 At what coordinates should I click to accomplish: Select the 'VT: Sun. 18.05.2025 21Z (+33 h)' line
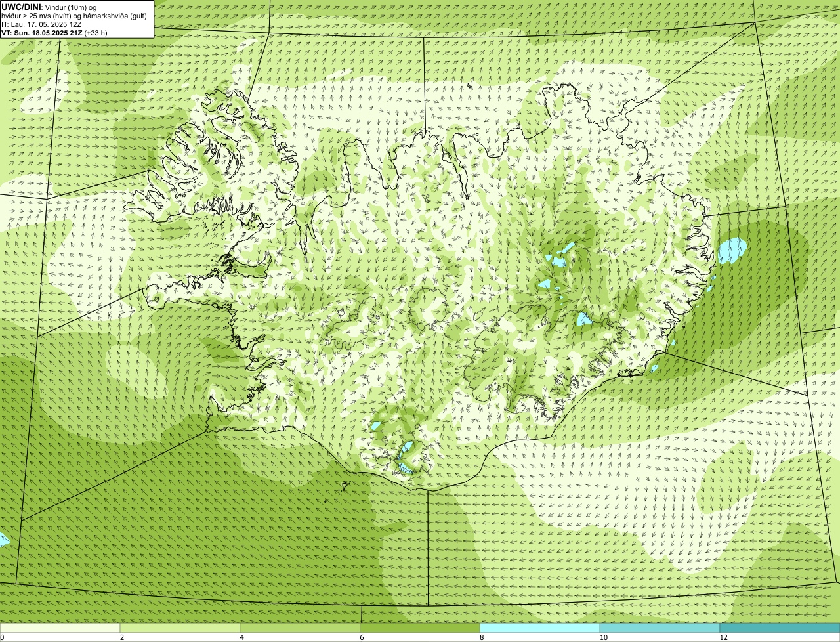click(x=54, y=32)
